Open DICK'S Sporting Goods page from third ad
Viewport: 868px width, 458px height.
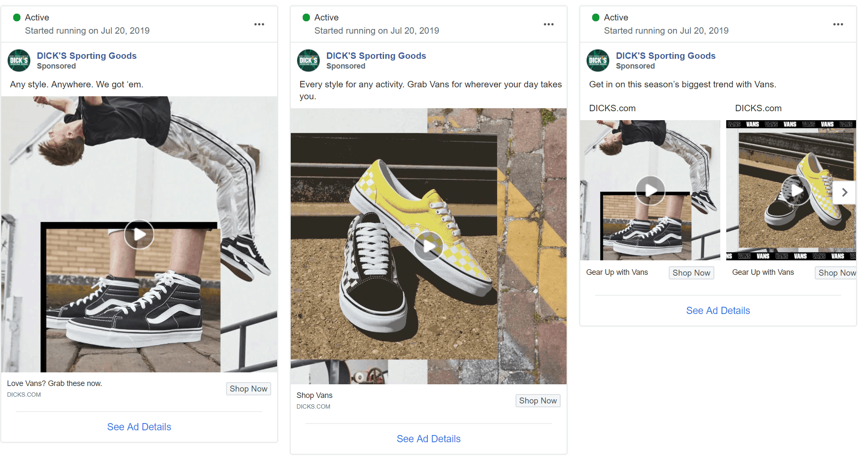(666, 56)
